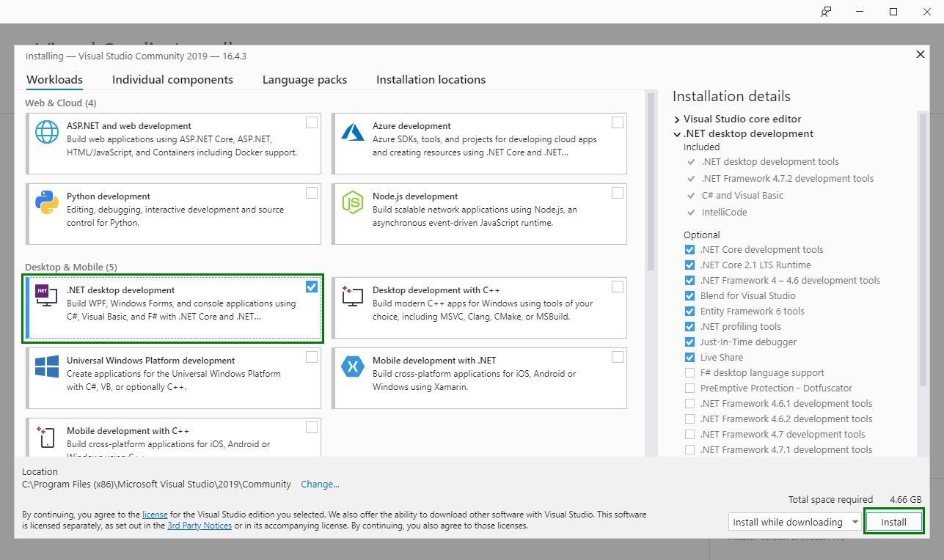Viewport: 944px width, 560px height.
Task: Click the Node.js development logo icon
Action: point(353,202)
